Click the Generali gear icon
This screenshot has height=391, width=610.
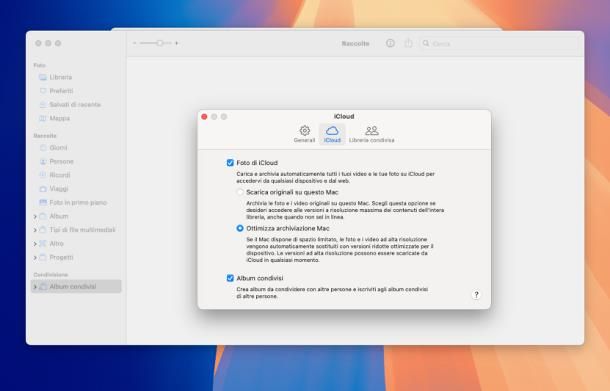point(305,130)
